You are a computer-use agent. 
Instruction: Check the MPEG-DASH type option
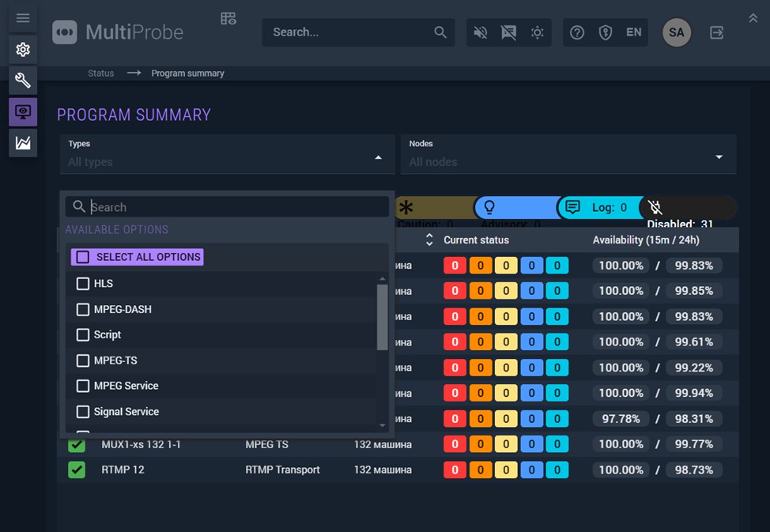83,309
